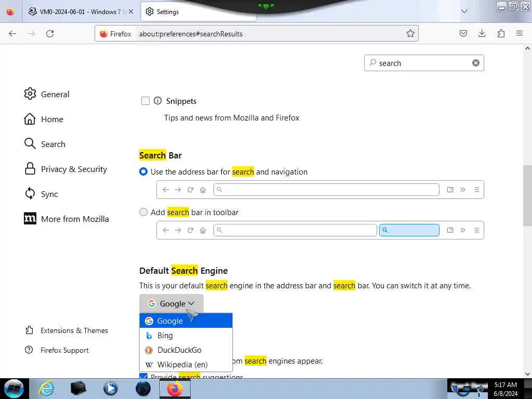Image resolution: width=532 pixels, height=399 pixels.
Task: Enable the Snippets checkbox
Action: (145, 101)
